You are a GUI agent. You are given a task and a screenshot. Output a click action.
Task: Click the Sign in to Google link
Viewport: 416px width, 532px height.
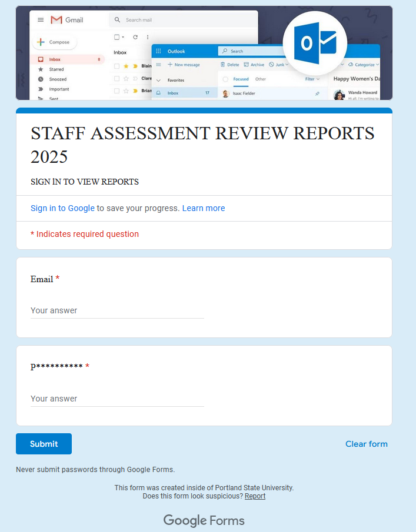click(62, 208)
